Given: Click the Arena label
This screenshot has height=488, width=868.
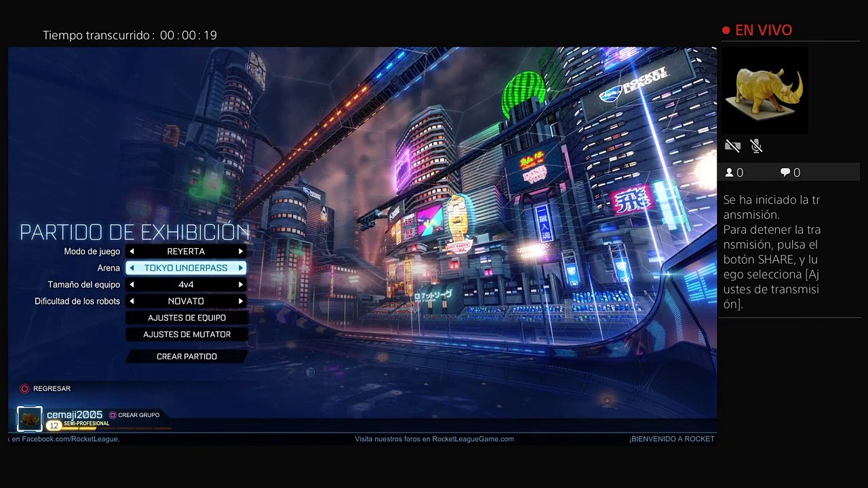Looking at the screenshot, I should pos(108,268).
